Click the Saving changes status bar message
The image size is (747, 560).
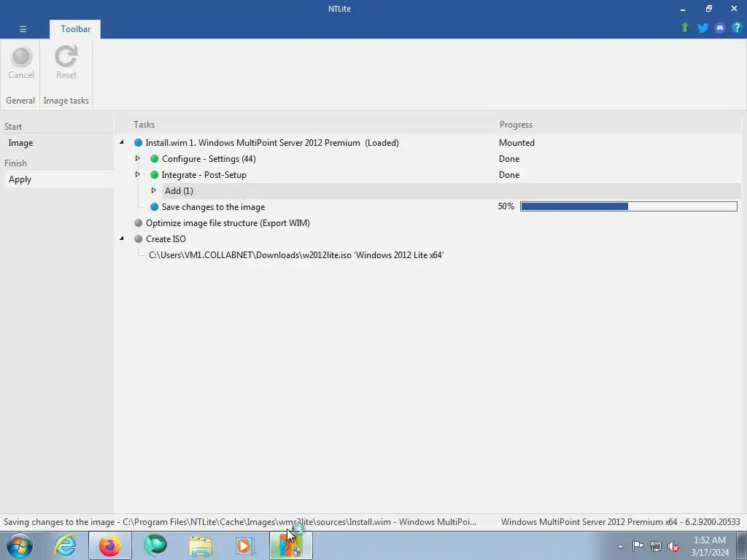[x=239, y=522]
